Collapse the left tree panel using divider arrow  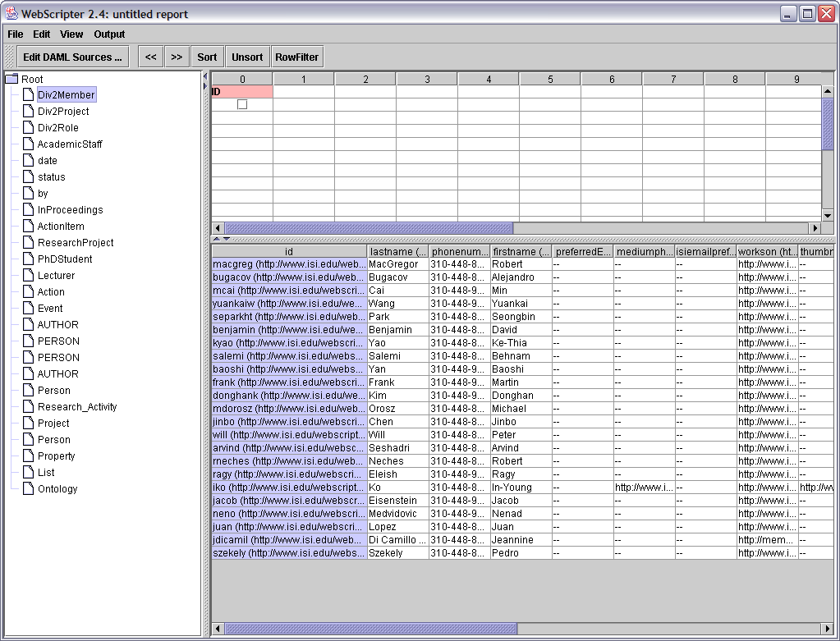[205, 76]
